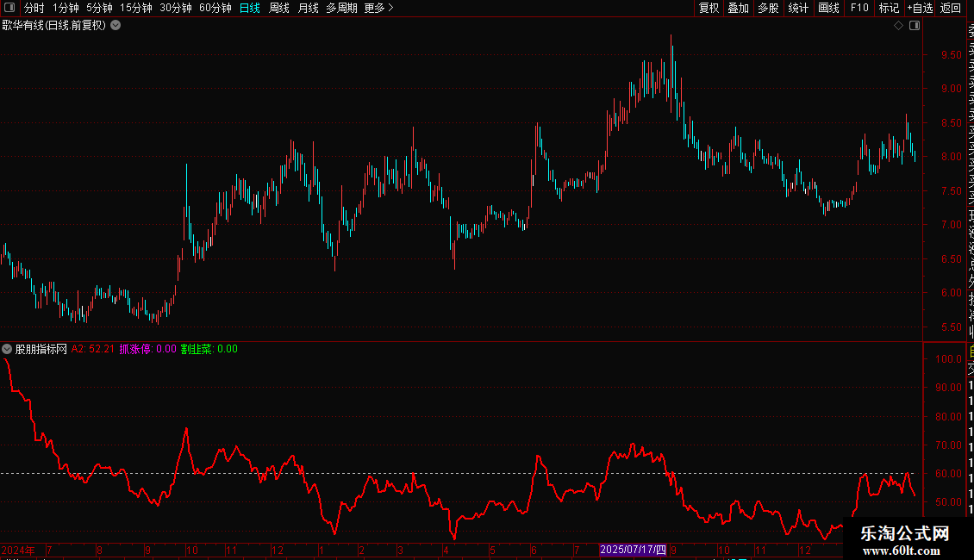Click the 2024年 label on time axis
This screenshot has width=974, height=560.
tap(18, 550)
